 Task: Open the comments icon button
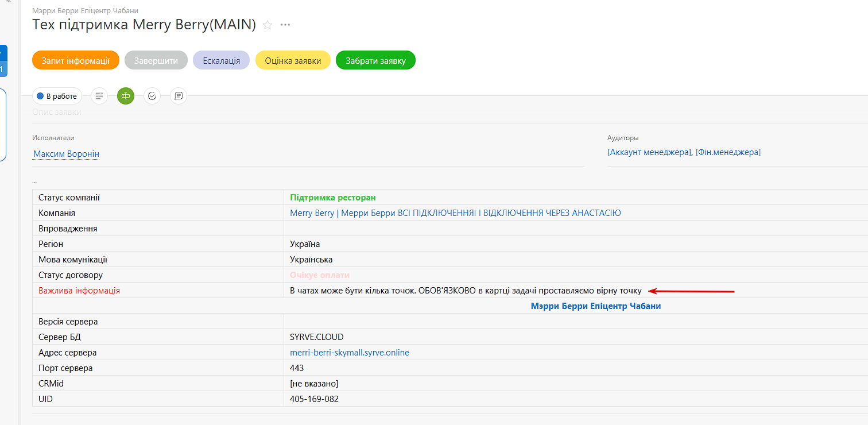179,96
